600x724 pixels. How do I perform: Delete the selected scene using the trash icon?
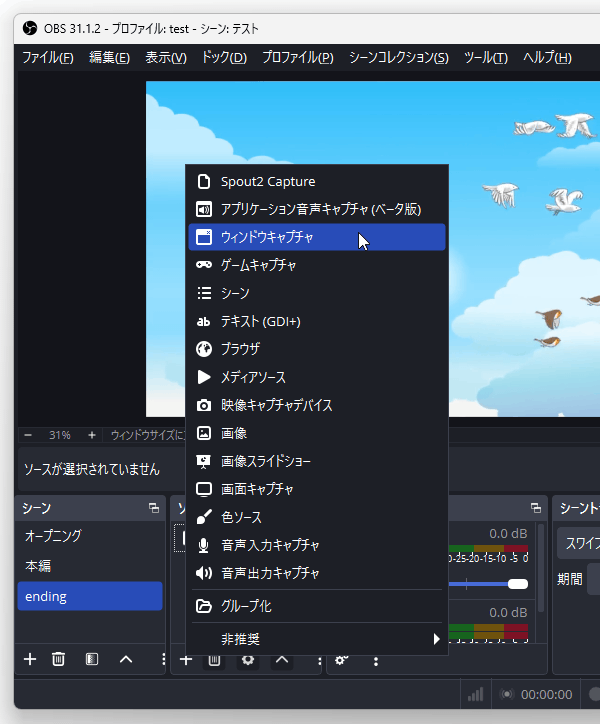(x=59, y=659)
